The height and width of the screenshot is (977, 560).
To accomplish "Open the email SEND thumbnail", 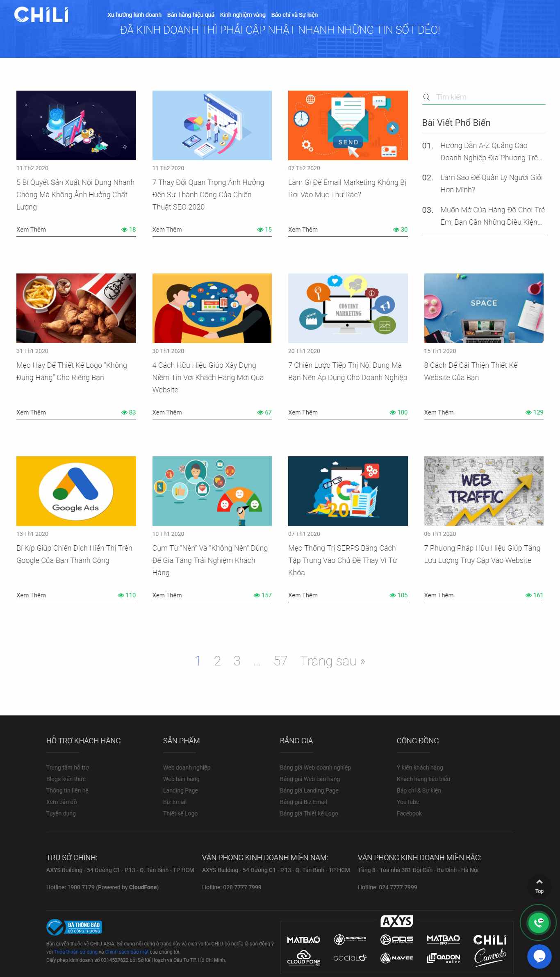I will click(348, 125).
